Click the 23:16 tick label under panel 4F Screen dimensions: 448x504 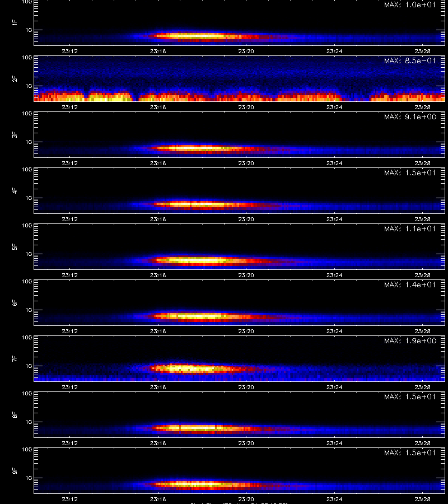[x=158, y=219]
